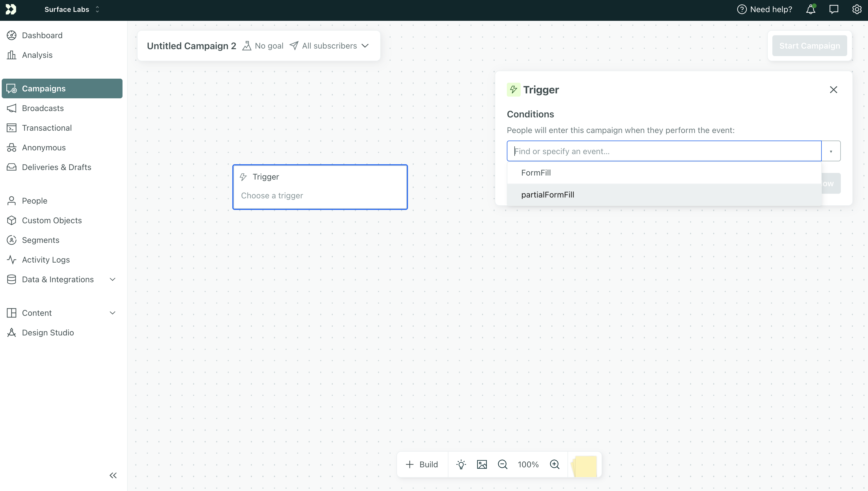Viewport: 868px width, 491px height.
Task: Toggle the event dropdown arrow
Action: pyautogui.click(x=831, y=151)
